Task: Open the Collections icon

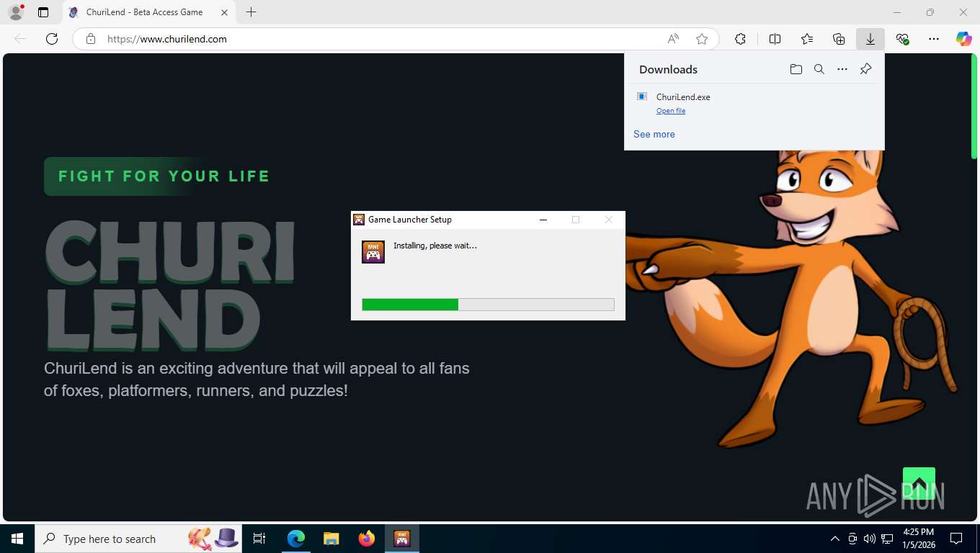Action: tap(839, 39)
